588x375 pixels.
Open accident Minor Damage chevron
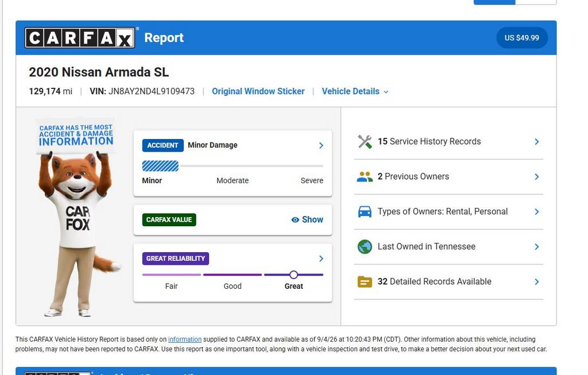pyautogui.click(x=321, y=145)
